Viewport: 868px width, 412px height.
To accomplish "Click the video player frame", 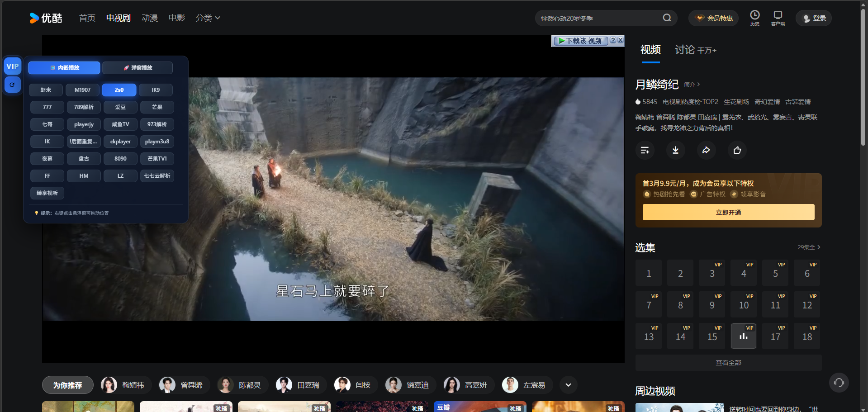I will [333, 199].
